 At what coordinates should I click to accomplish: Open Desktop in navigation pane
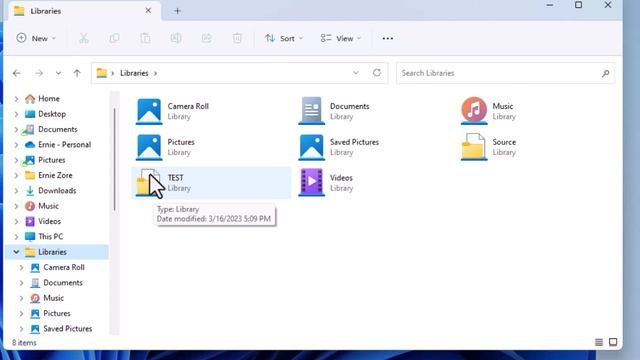point(52,114)
